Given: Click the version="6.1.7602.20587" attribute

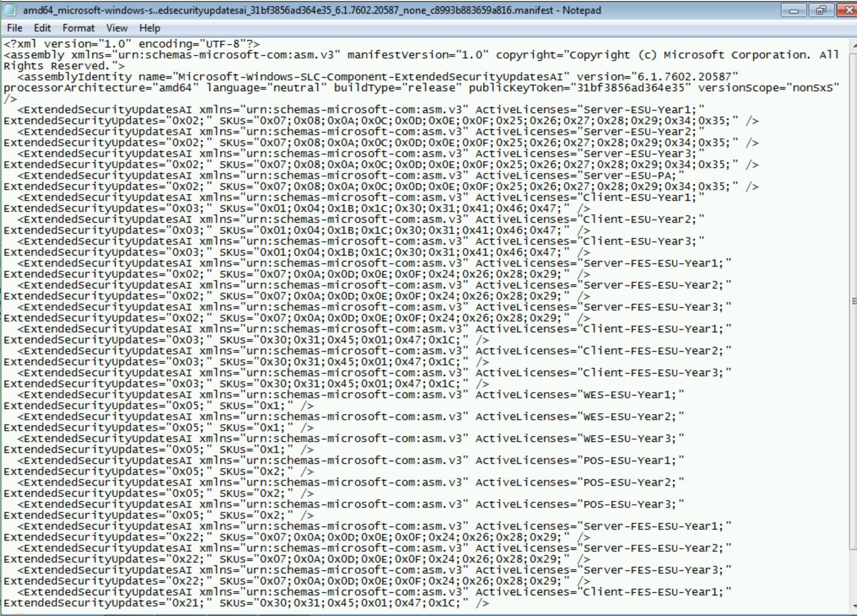Looking at the screenshot, I should tap(658, 77).
